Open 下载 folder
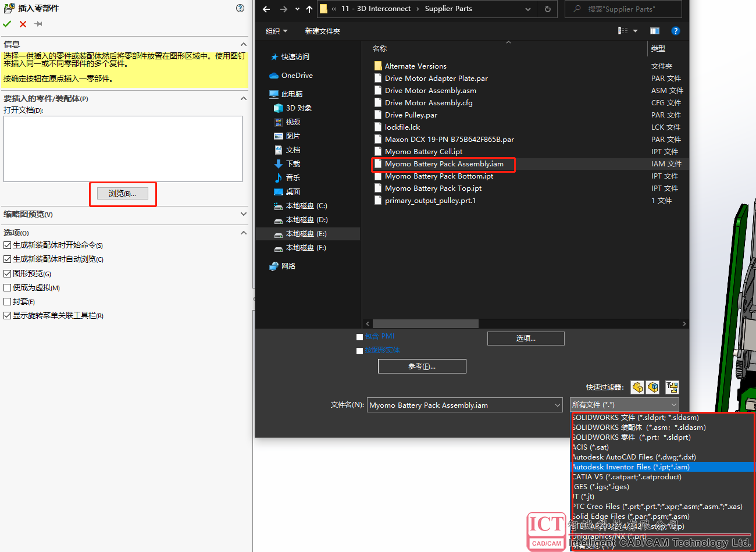Viewport: 756px width, 552px height. [293, 164]
